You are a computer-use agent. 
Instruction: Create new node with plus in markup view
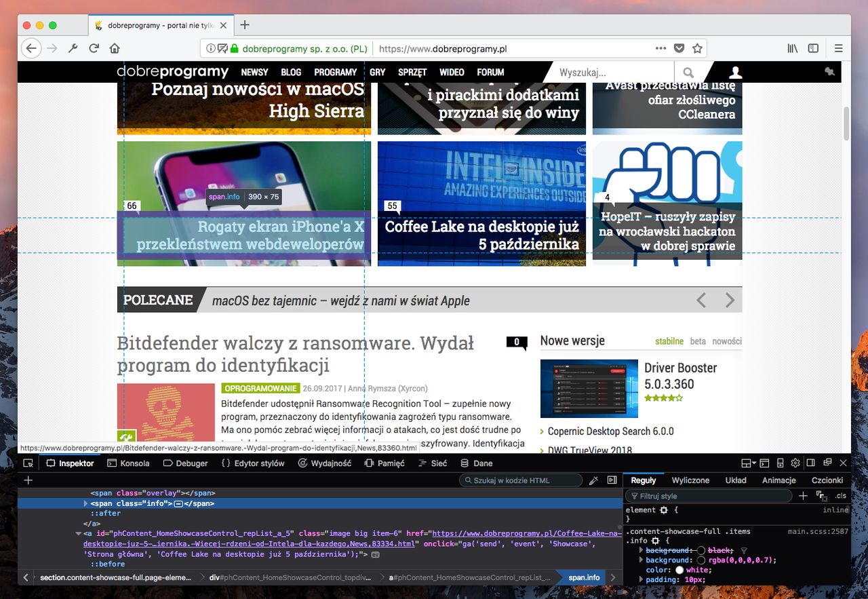tap(28, 480)
